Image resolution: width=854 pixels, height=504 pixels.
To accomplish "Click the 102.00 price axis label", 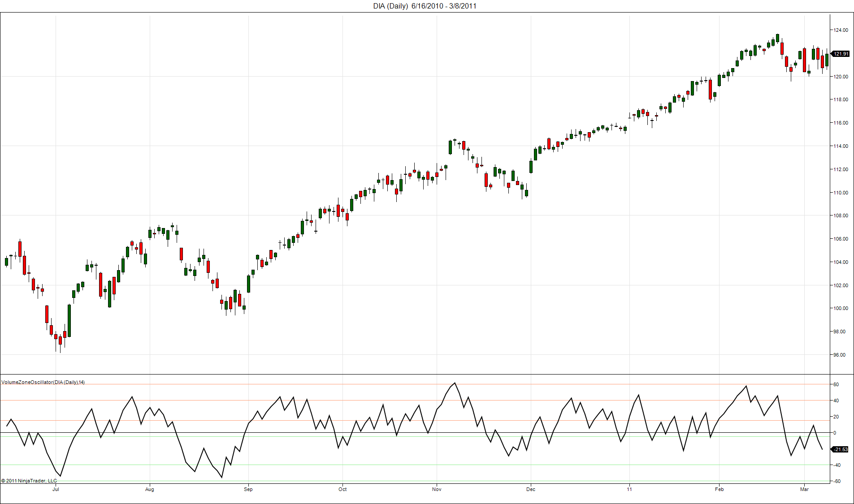I will click(841, 285).
